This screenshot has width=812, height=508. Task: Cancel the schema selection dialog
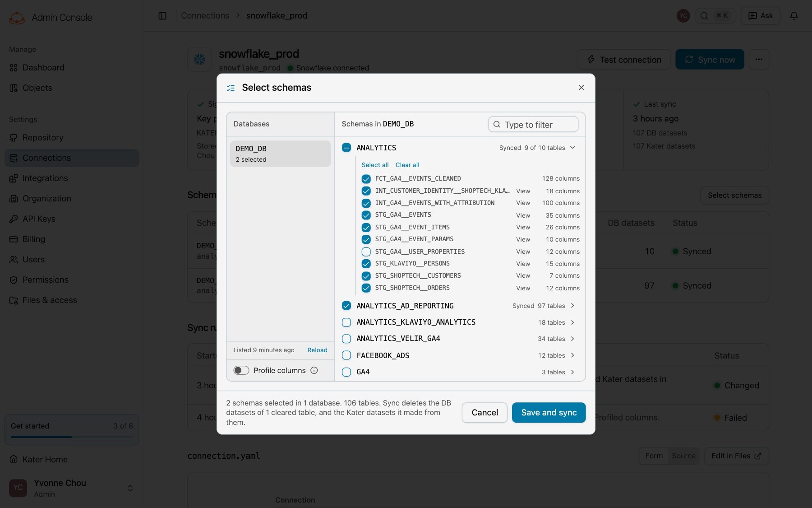point(485,413)
